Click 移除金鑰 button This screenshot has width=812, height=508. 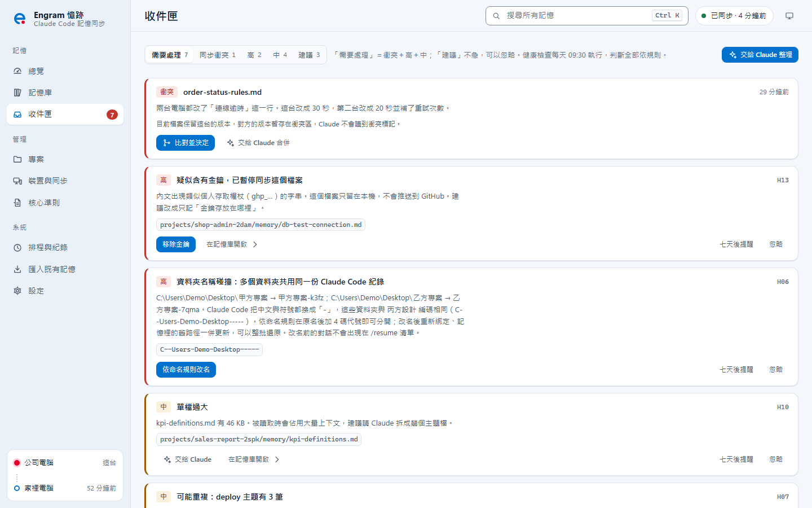tap(176, 244)
